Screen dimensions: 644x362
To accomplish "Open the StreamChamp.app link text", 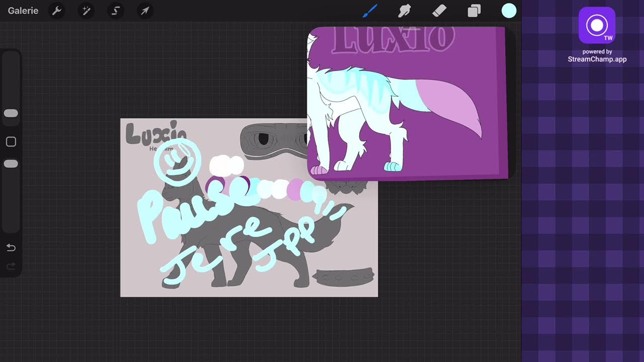I will click(x=597, y=59).
